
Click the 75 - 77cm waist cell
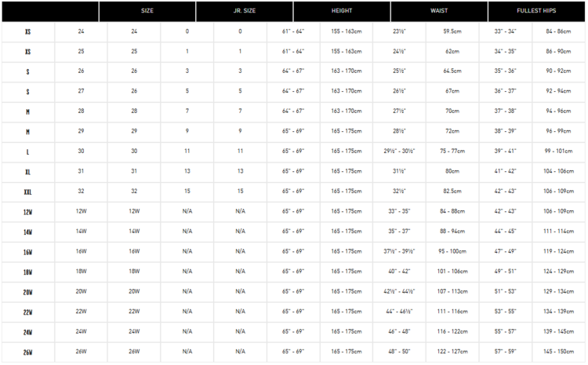(452, 151)
